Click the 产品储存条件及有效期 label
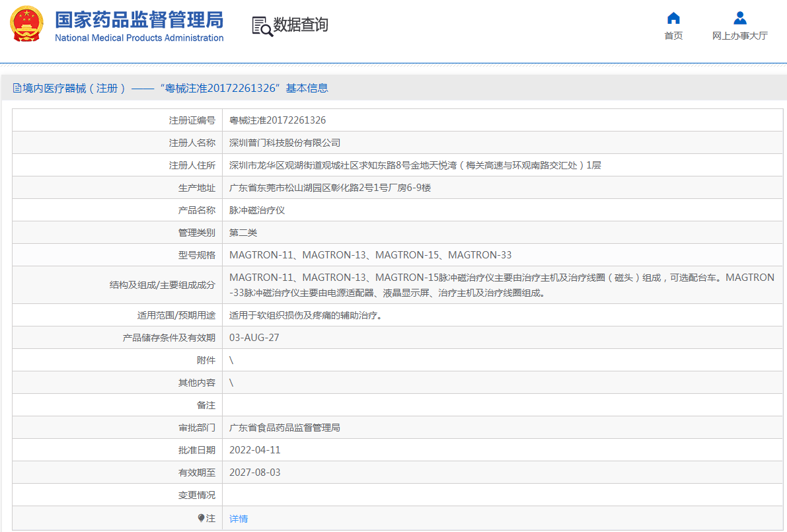 [x=169, y=338]
